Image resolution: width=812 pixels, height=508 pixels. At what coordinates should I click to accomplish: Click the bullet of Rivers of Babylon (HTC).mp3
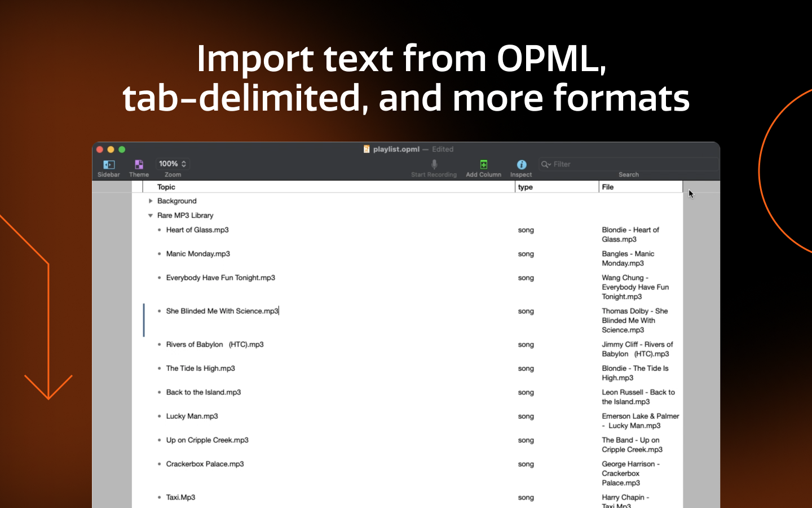point(160,344)
